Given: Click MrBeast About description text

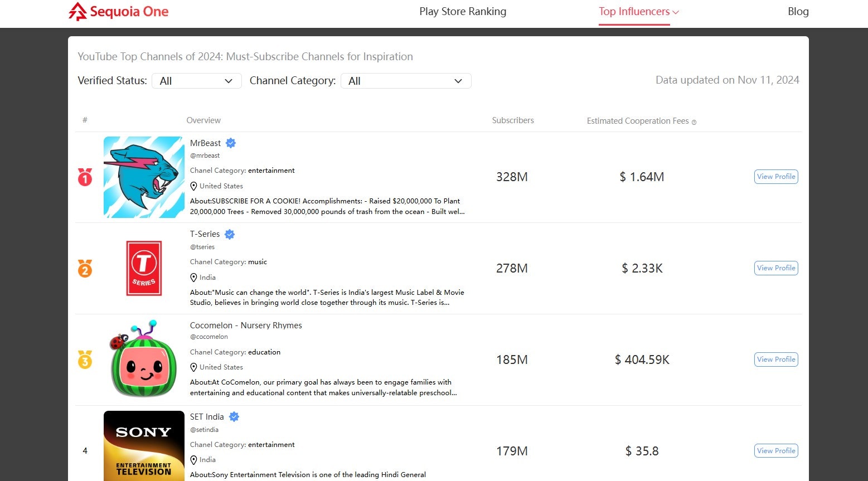Looking at the screenshot, I should (x=327, y=206).
